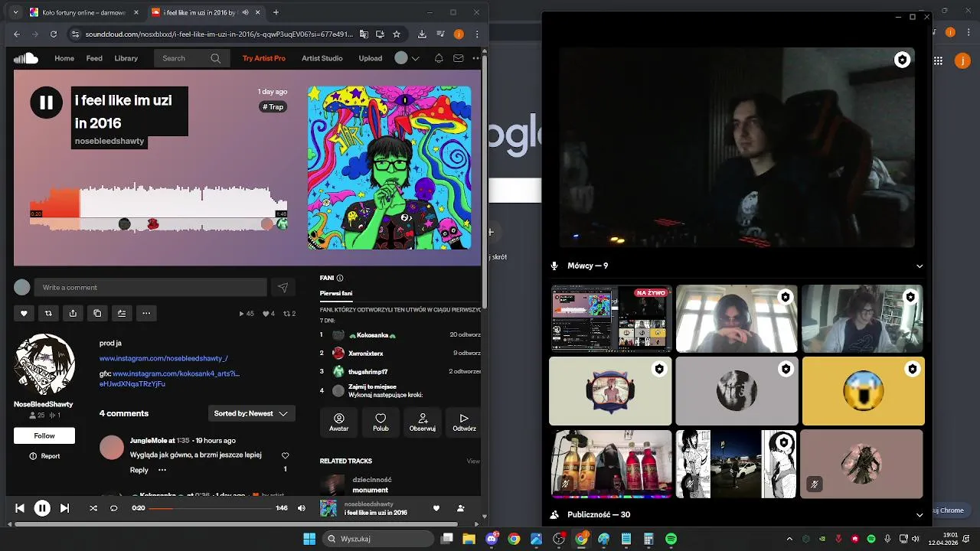Open SoundCloud notifications bell

[x=439, y=58]
